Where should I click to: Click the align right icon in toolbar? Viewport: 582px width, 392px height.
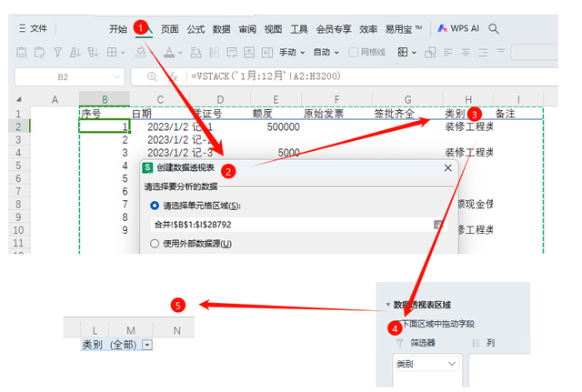pos(483,53)
